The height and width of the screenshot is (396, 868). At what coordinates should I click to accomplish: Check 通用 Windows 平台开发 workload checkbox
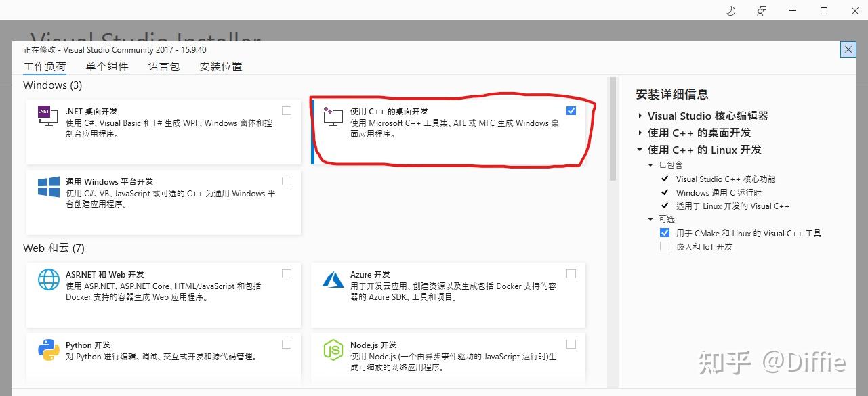(287, 181)
